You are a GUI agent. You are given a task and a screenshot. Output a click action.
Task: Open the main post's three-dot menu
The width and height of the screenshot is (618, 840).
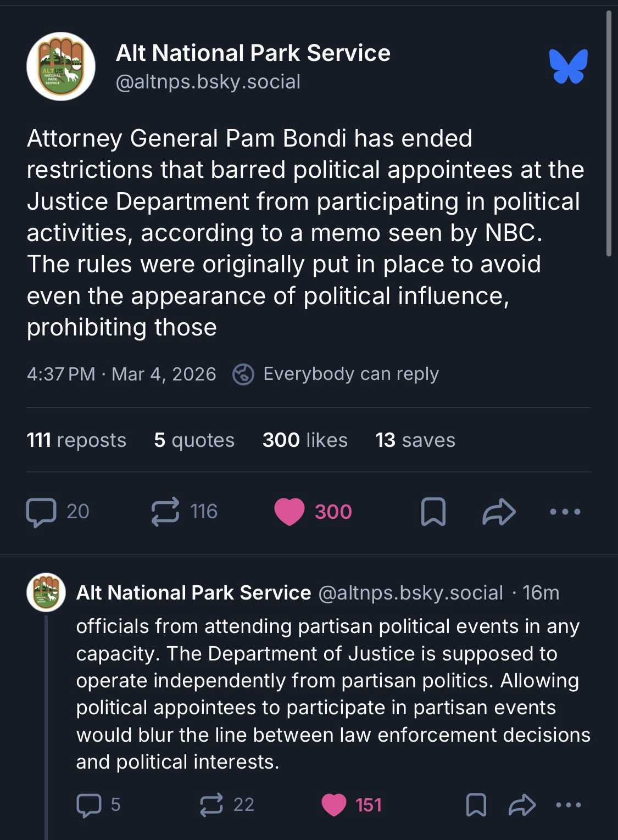click(x=565, y=512)
